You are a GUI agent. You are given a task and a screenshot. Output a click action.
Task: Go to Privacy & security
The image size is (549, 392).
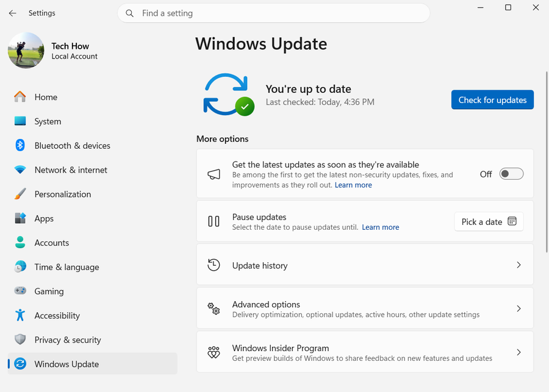pyautogui.click(x=93, y=340)
